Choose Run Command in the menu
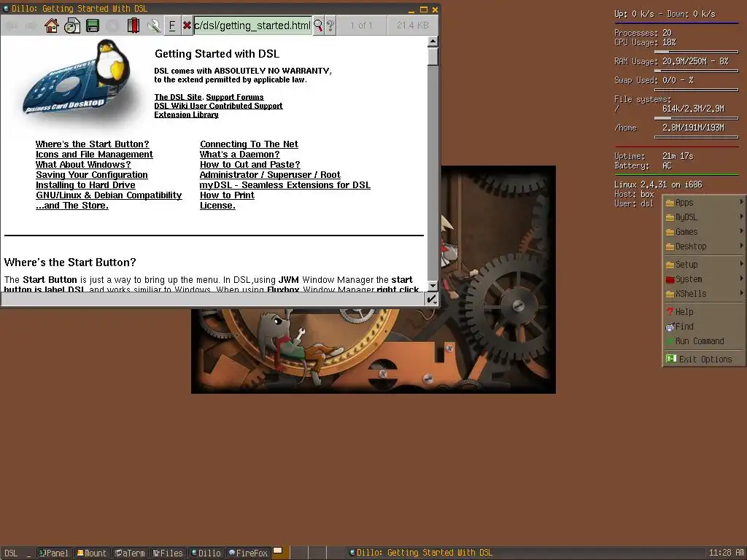 click(704, 341)
